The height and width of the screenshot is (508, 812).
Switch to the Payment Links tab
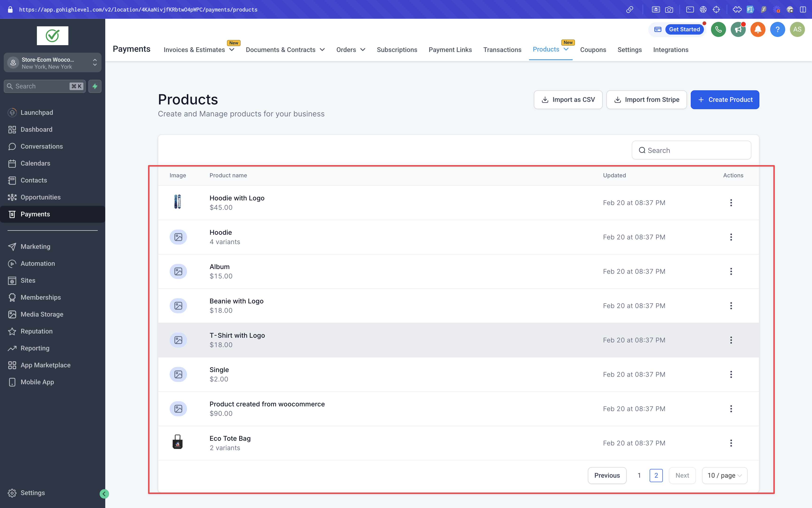[x=450, y=50]
